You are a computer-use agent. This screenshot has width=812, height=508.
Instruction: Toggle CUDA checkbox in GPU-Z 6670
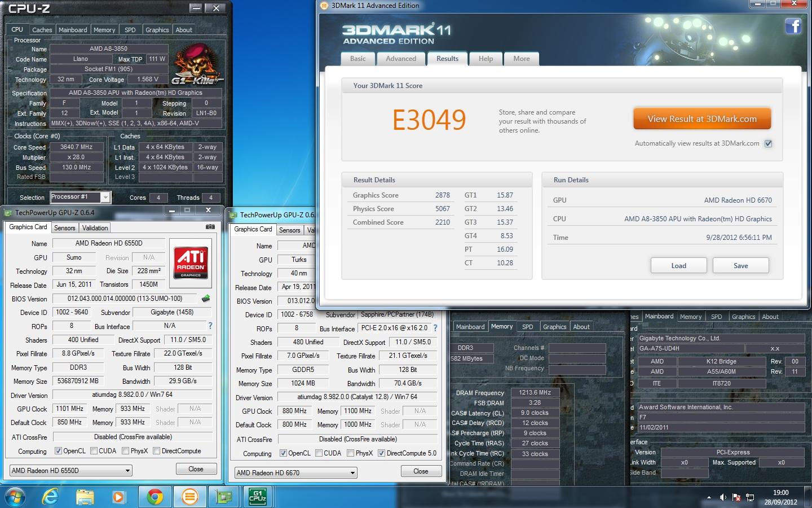(x=319, y=453)
